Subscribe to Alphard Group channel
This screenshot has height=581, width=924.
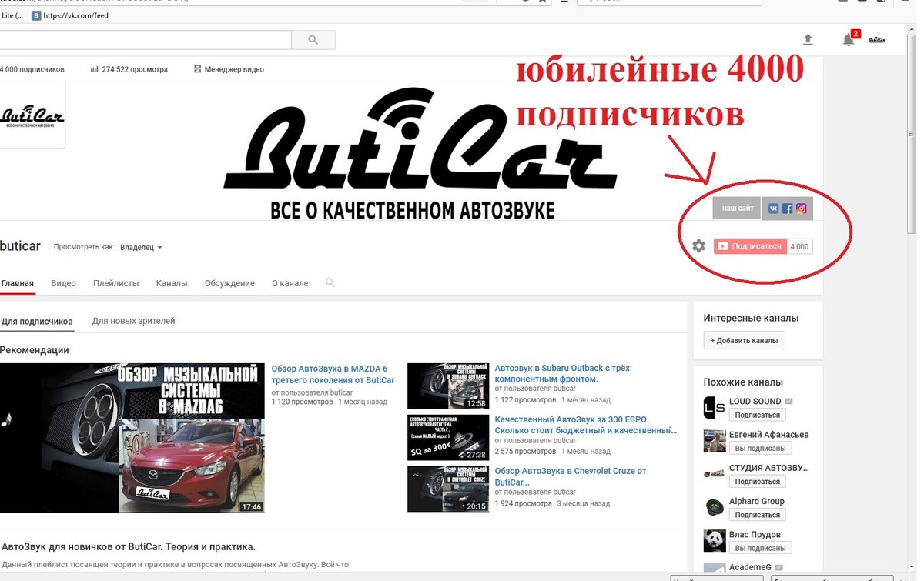(x=758, y=514)
